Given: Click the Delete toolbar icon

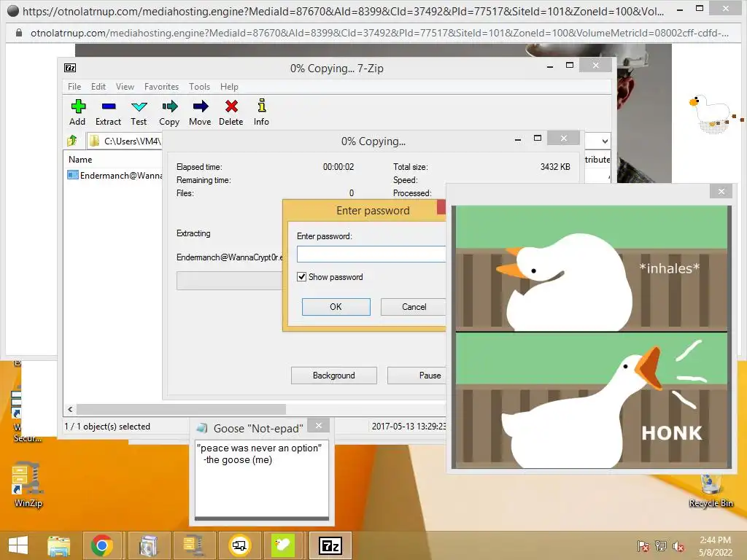Looking at the screenshot, I should pyautogui.click(x=231, y=106).
